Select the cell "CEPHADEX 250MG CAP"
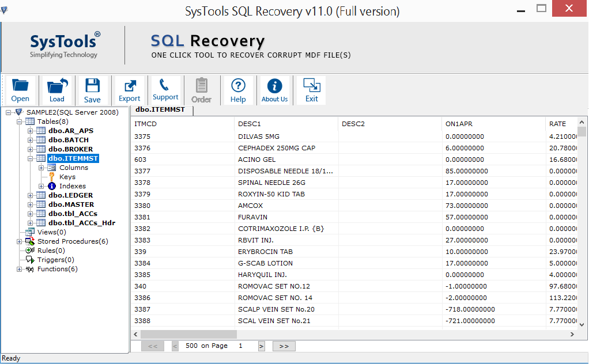589x364 pixels. [x=286, y=148]
